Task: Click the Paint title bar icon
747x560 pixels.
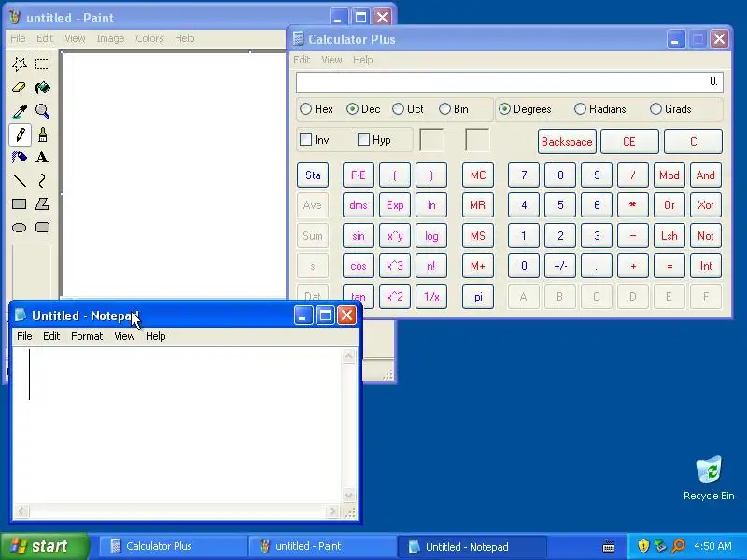Action: tap(15, 18)
